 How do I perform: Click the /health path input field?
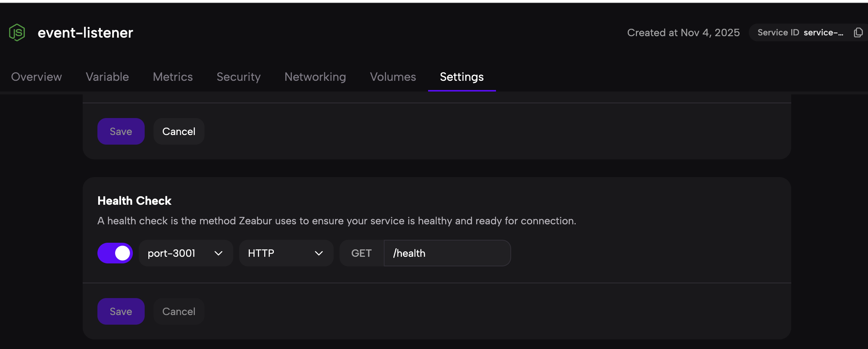click(447, 253)
